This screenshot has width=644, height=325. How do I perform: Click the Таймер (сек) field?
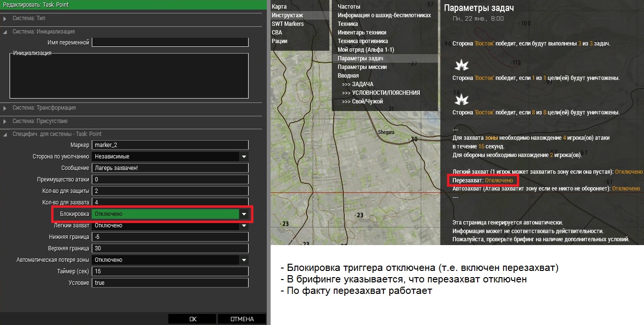(170, 271)
